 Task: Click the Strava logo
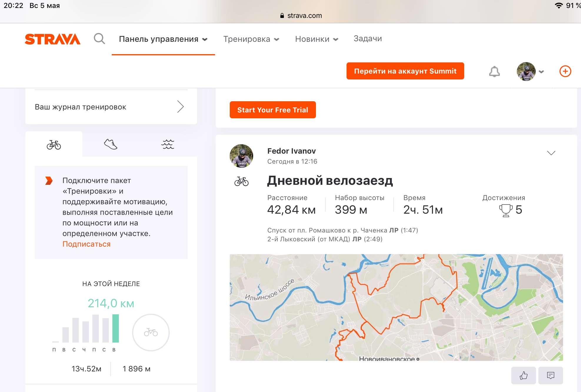click(52, 39)
